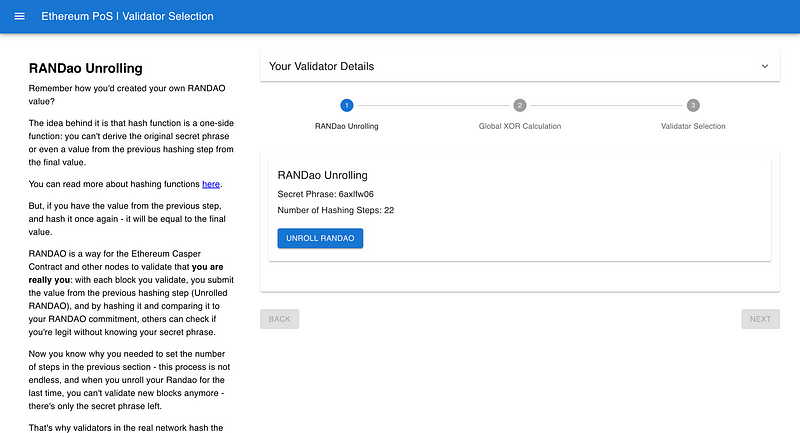Click the BACK button
800x433 pixels.
point(279,319)
